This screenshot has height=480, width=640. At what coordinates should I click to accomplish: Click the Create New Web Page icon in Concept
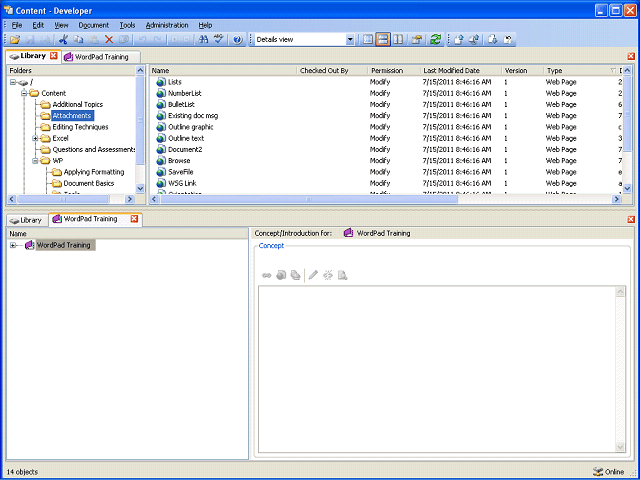[x=281, y=276]
